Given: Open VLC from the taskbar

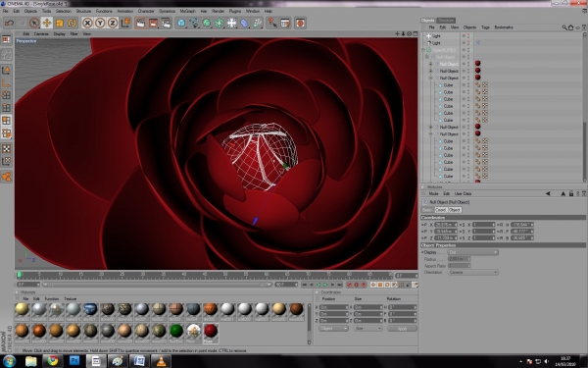Looking at the screenshot, I should coord(162,361).
